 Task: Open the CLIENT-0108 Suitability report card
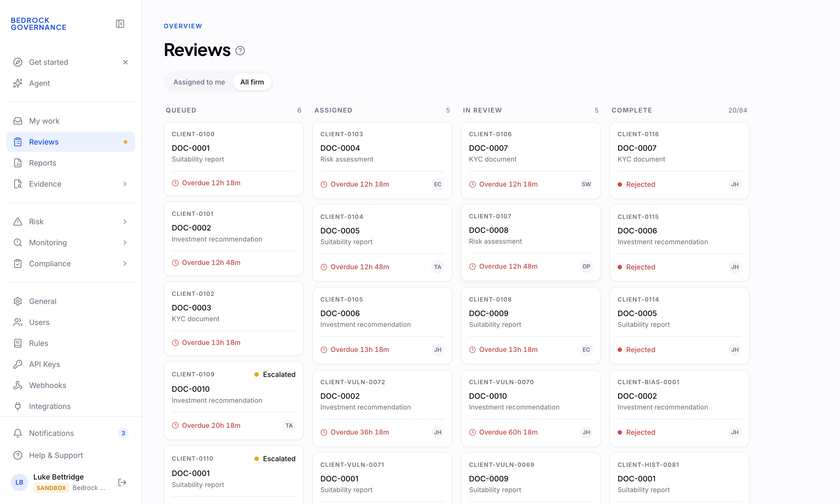(531, 326)
